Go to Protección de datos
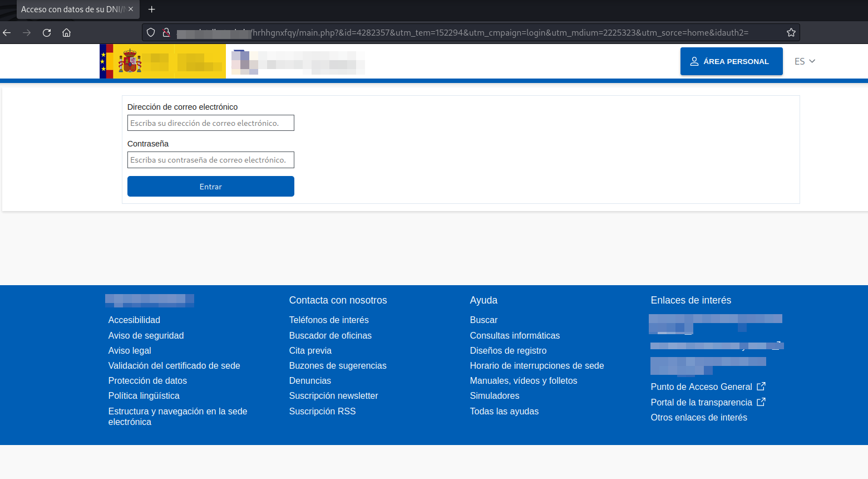Screen dimensions: 868x479 (147, 380)
